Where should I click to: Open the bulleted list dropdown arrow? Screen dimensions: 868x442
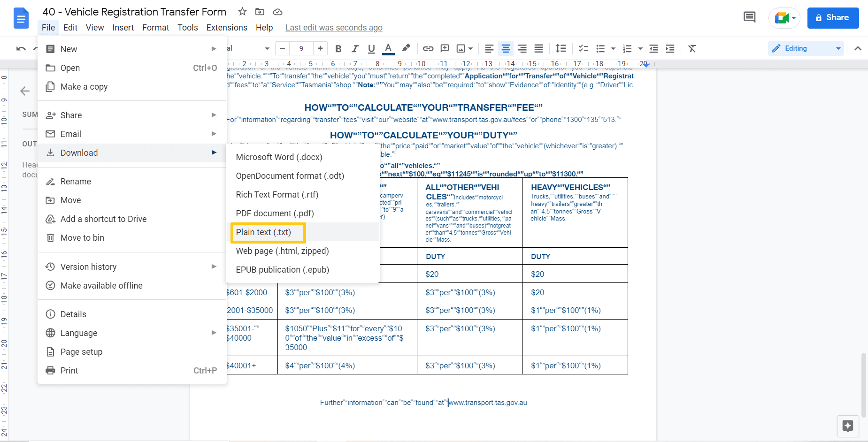pos(613,48)
